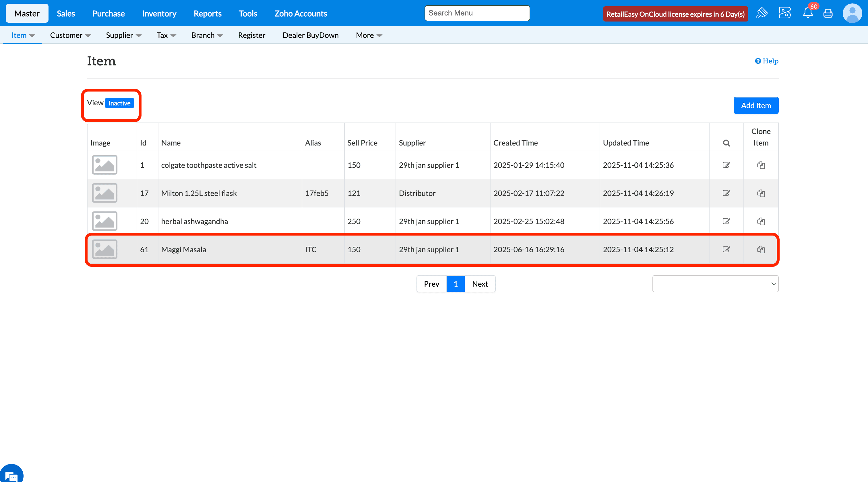Viewport: 868px width, 482px height.
Task: Click the Search Menu input field
Action: (477, 13)
